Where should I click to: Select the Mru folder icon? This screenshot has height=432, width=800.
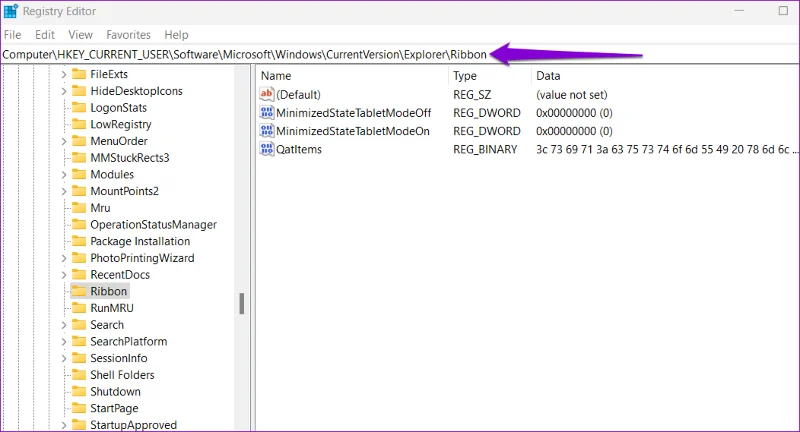pos(79,208)
